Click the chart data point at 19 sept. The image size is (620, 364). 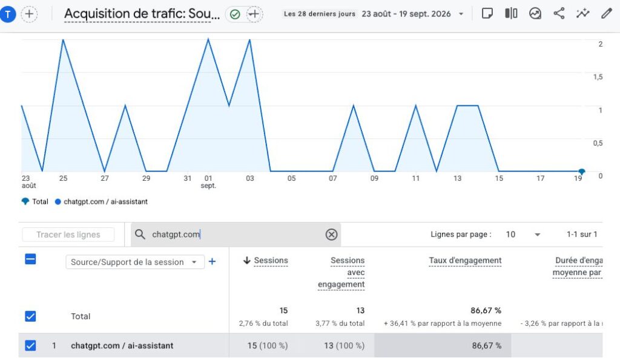[581, 171]
